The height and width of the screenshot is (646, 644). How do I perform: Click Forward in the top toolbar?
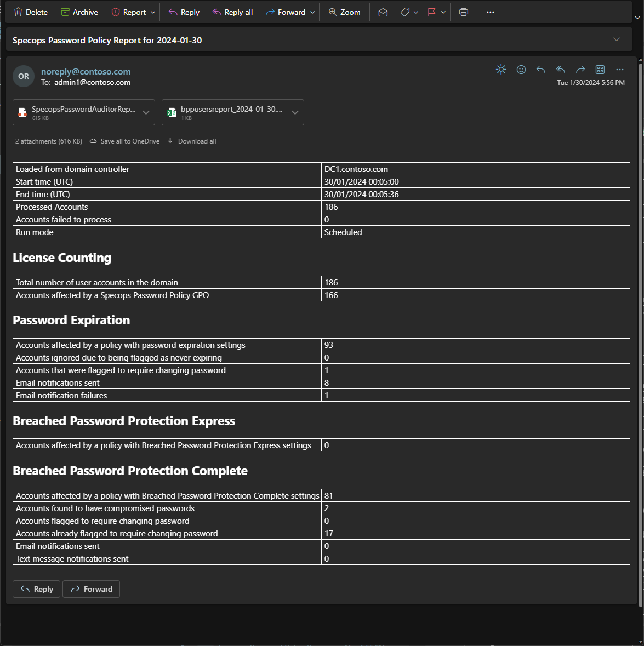[286, 12]
